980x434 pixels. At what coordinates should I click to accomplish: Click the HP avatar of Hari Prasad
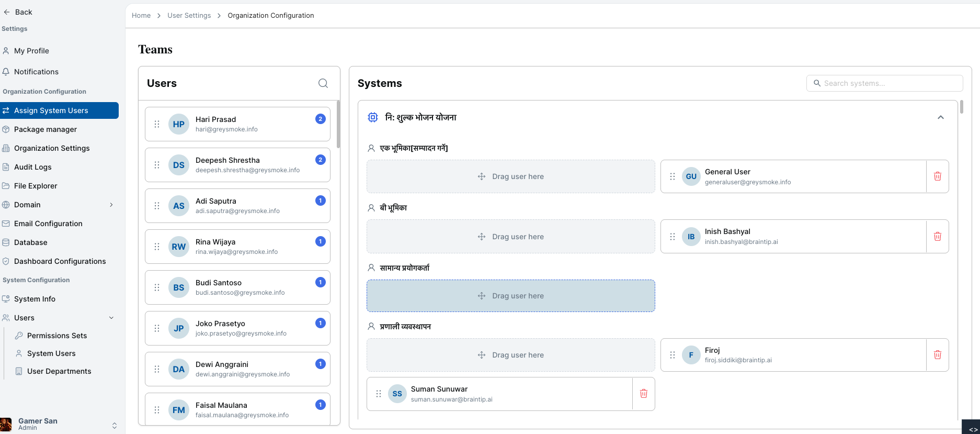coord(179,124)
